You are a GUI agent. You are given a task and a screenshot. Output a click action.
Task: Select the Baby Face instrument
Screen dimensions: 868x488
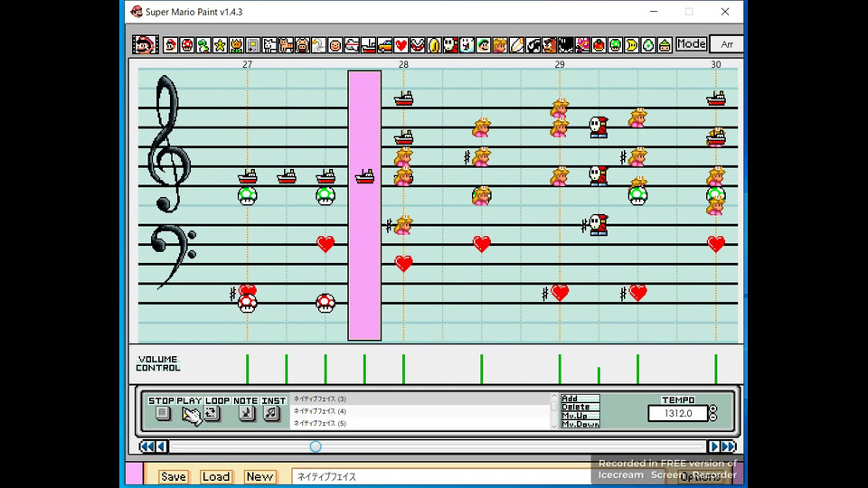click(x=335, y=45)
